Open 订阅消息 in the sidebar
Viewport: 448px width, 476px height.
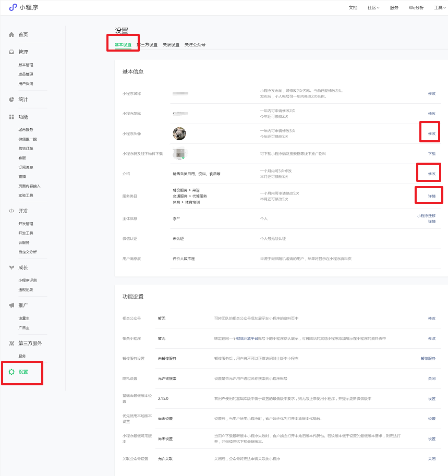(26, 167)
